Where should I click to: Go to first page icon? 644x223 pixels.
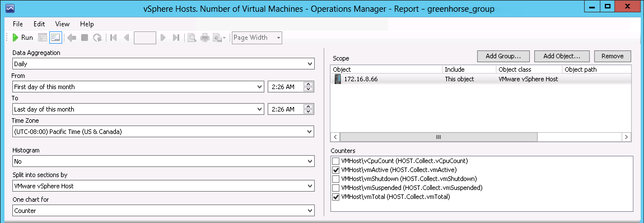pyautogui.click(x=114, y=38)
